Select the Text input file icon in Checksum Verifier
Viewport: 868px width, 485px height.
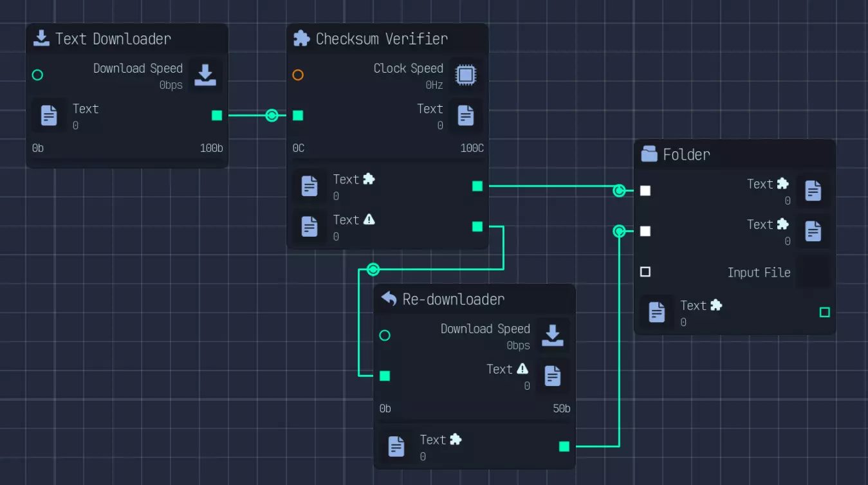pos(466,116)
